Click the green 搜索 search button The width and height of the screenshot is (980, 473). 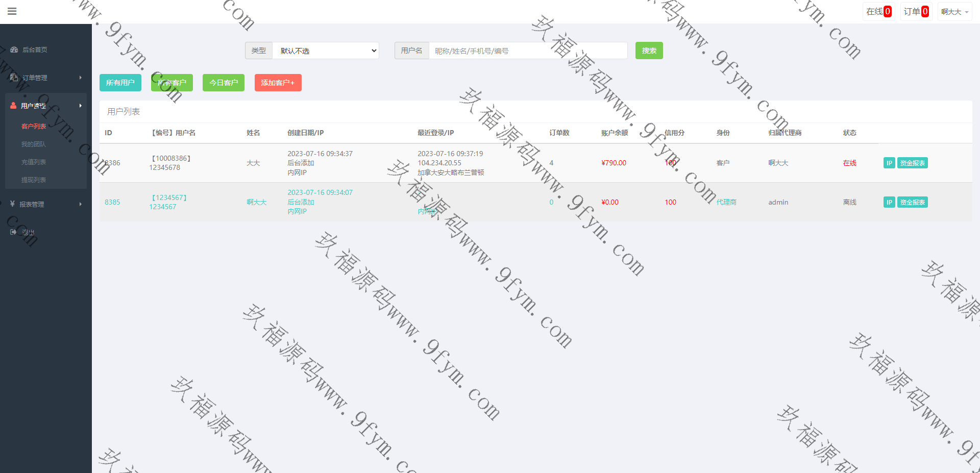click(649, 51)
